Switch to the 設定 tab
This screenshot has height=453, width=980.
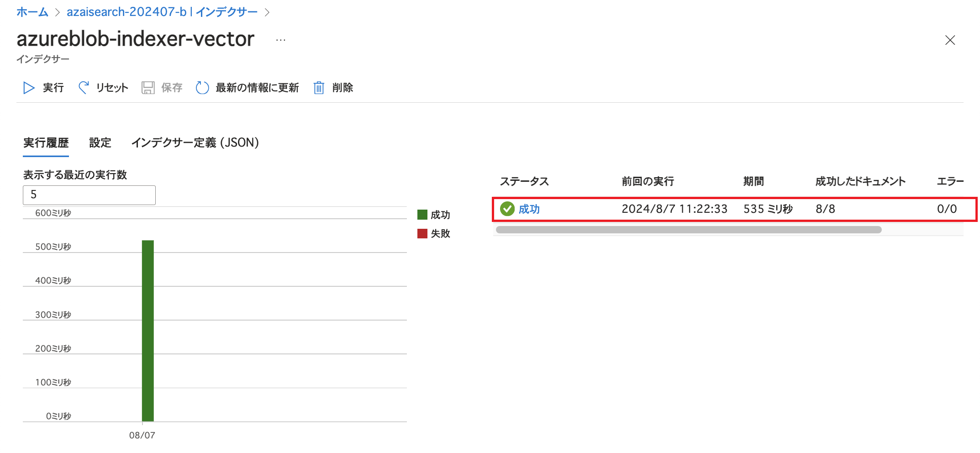pos(100,143)
